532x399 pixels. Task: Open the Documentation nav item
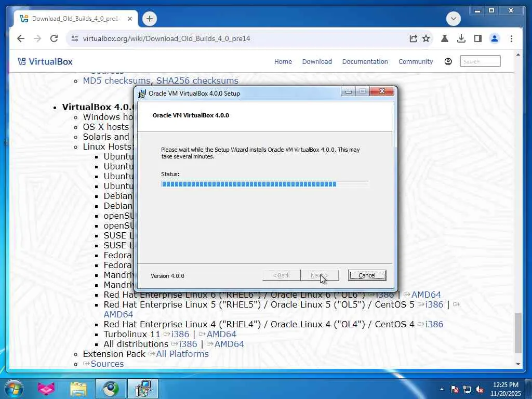tap(365, 62)
